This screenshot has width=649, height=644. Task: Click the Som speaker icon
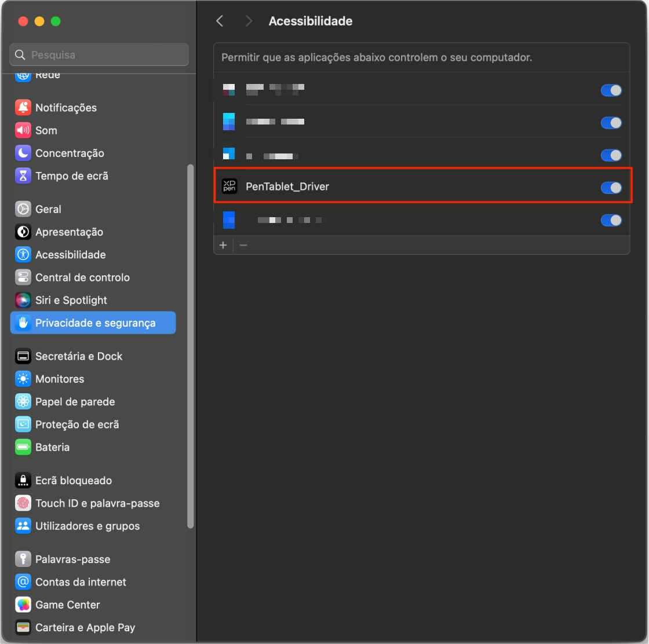23,130
